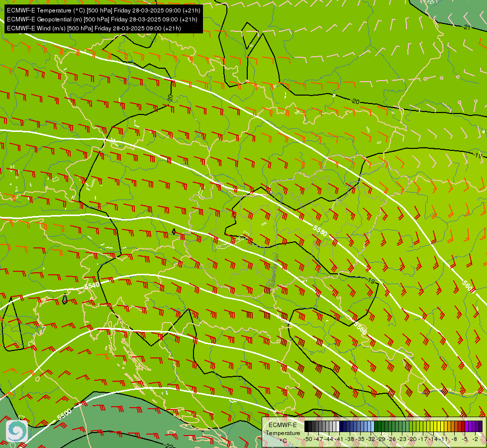
Task: Click the 5500 geopotential contour label
Action: 64,415
